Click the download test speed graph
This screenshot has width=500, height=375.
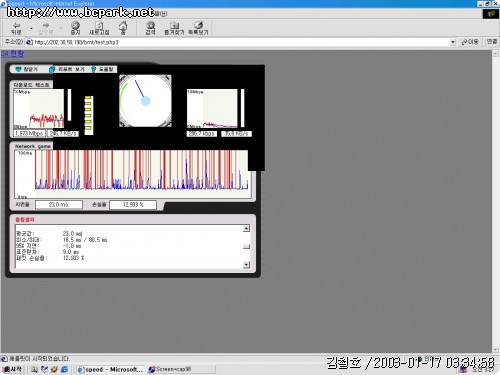click(x=39, y=109)
